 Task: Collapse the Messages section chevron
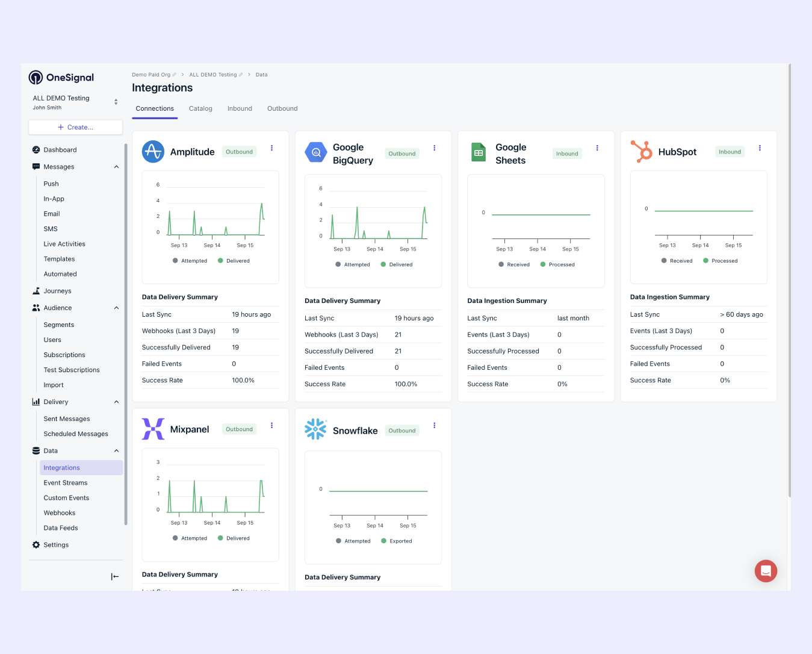click(116, 167)
